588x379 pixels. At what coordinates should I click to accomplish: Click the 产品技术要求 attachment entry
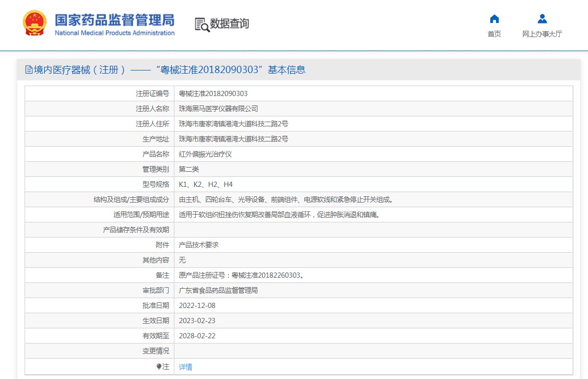(x=198, y=245)
